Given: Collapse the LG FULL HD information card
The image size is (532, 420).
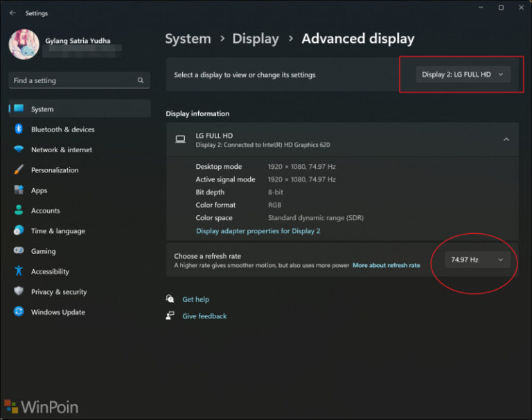Looking at the screenshot, I should click(506, 140).
